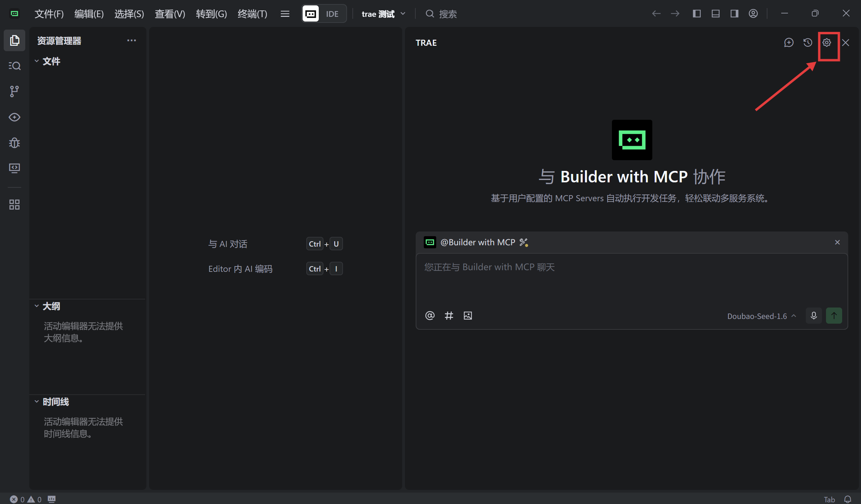Click the Builder with MCP logo
This screenshot has height=504, width=861.
tap(632, 140)
